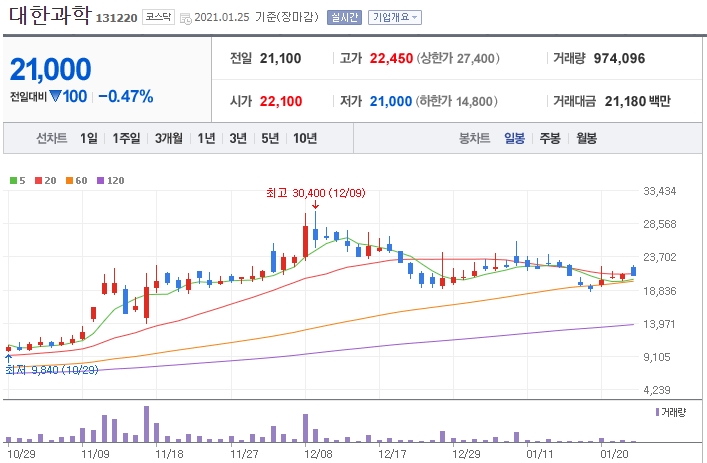Viewport: 707px width, 463px height.
Task: Click the 12/08 date axis label
Action: tap(318, 454)
